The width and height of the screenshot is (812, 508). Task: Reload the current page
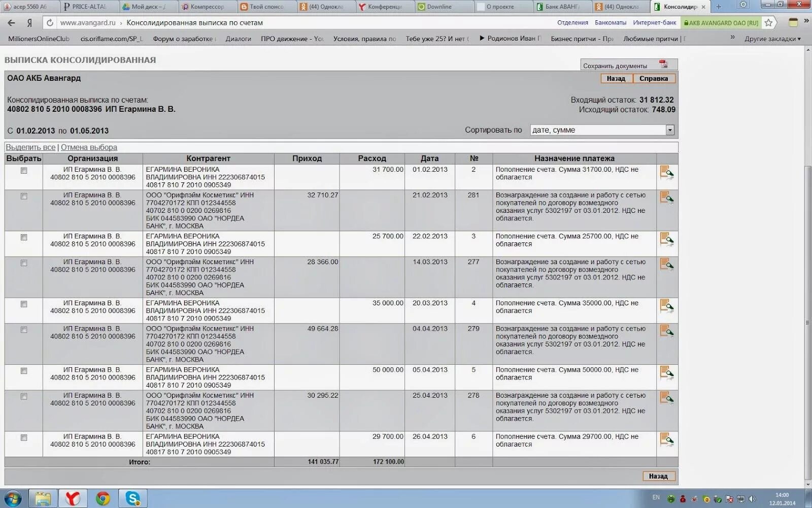click(49, 23)
